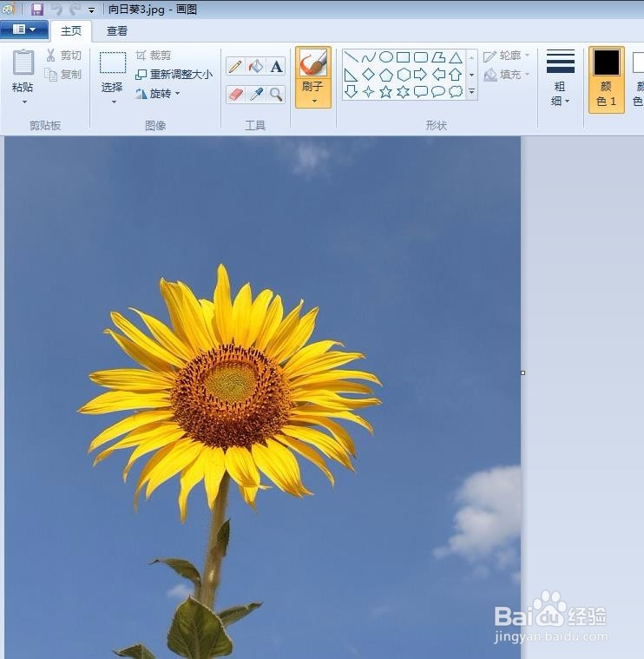
Task: Pick the Rounded rectangle shape
Action: click(421, 56)
